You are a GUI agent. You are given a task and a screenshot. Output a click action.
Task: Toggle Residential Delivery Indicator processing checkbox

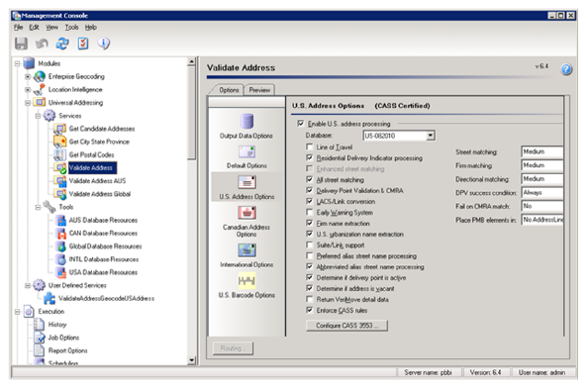(x=309, y=157)
